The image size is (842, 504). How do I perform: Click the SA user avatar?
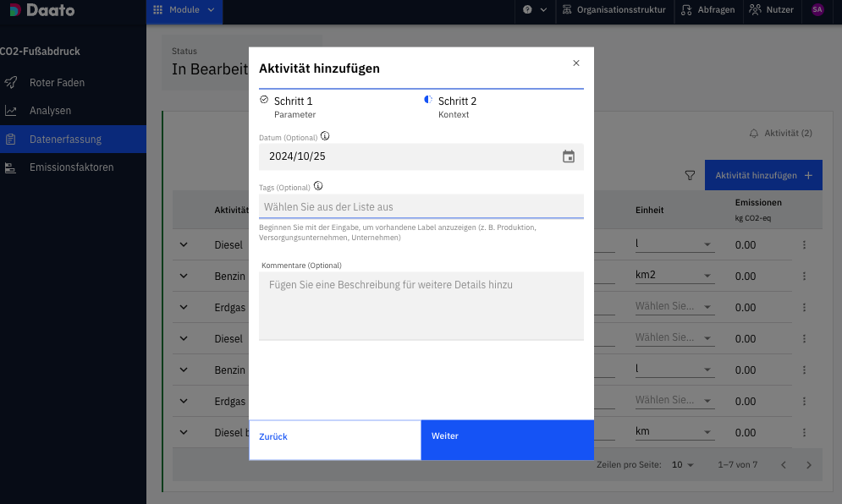(x=817, y=9)
